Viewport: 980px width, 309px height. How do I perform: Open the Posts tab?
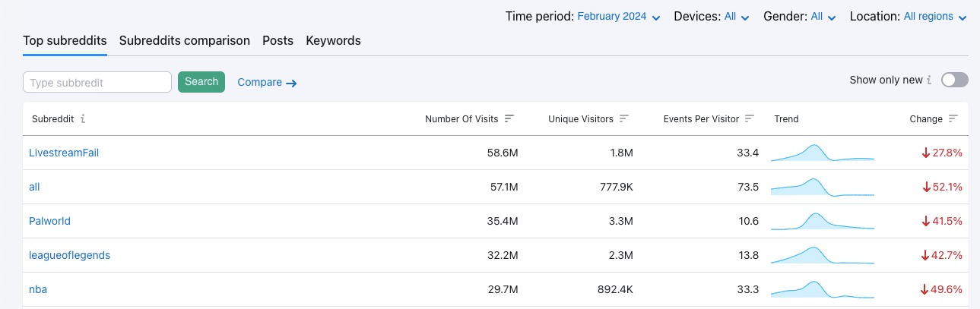[278, 40]
